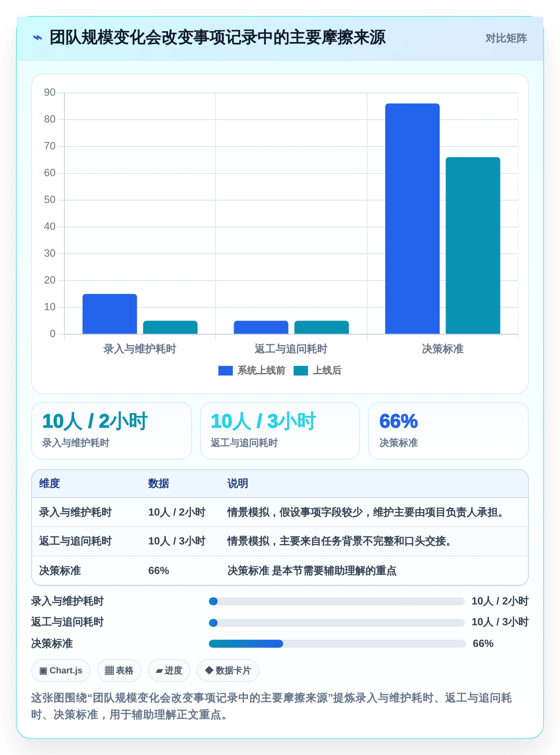Click the square icon in the Chart.js chip
This screenshot has width=560, height=755.
point(43,671)
